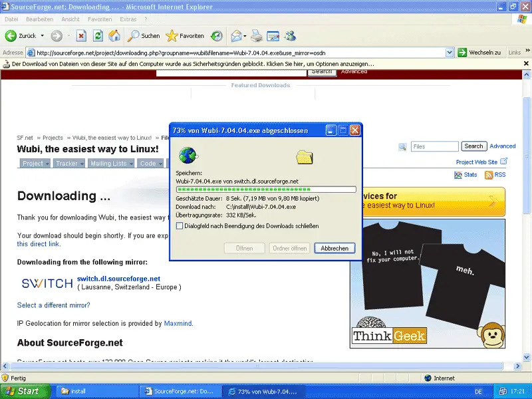The image size is (532, 399).
Task: Click 'Select a different mirror?' link
Action: pos(54,305)
